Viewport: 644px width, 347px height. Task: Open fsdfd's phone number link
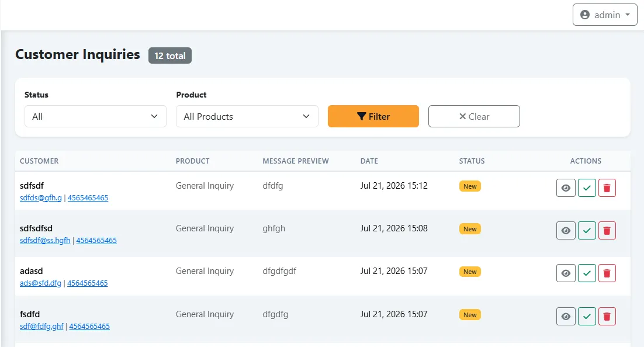89,327
